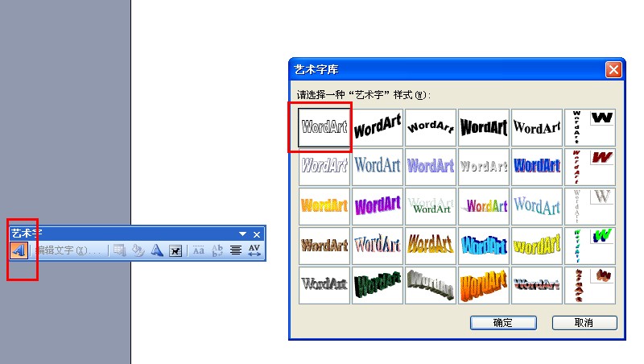
Task: Select the orange 3D WordArt style
Action: tap(484, 285)
